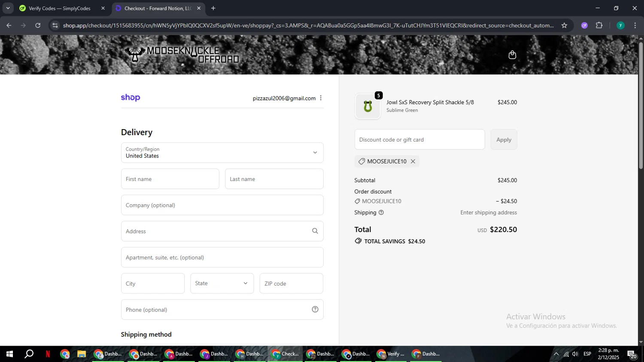Image resolution: width=644 pixels, height=362 pixels.
Task: Click the page vertical scrollbar
Action: click(641, 105)
